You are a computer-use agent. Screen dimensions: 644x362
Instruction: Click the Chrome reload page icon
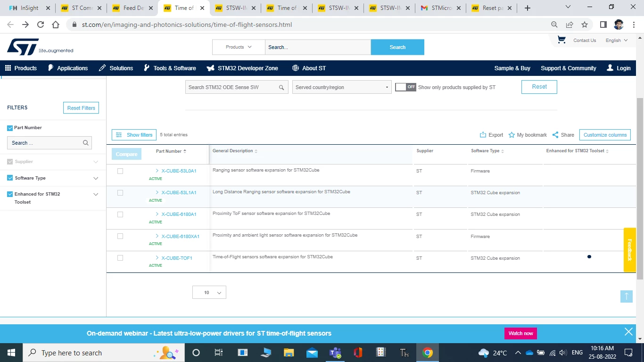[x=41, y=25]
